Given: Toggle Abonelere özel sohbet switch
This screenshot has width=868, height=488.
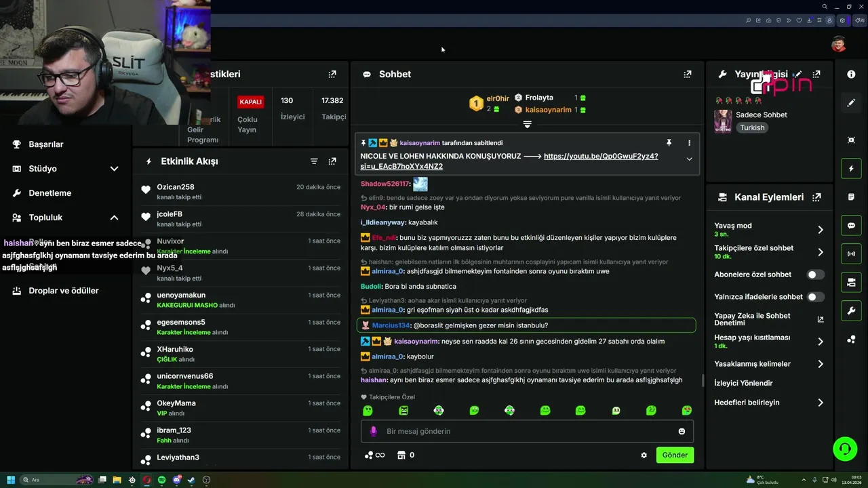Looking at the screenshot, I should pos(816,274).
